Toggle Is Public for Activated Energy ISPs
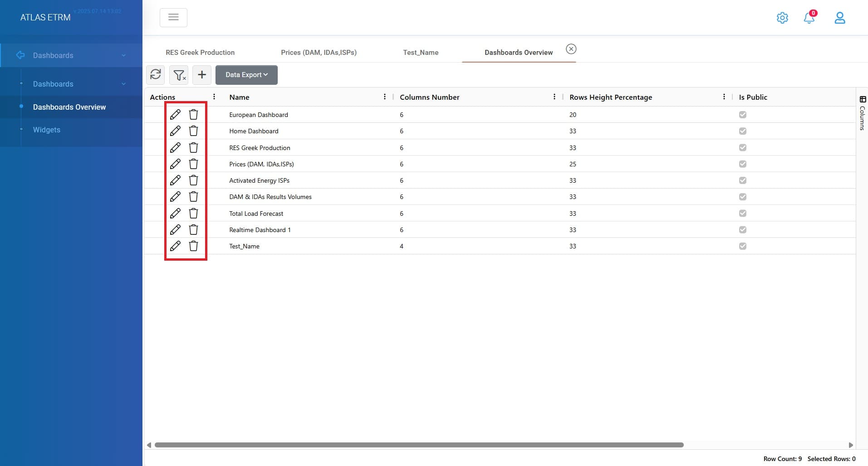 [x=743, y=180]
